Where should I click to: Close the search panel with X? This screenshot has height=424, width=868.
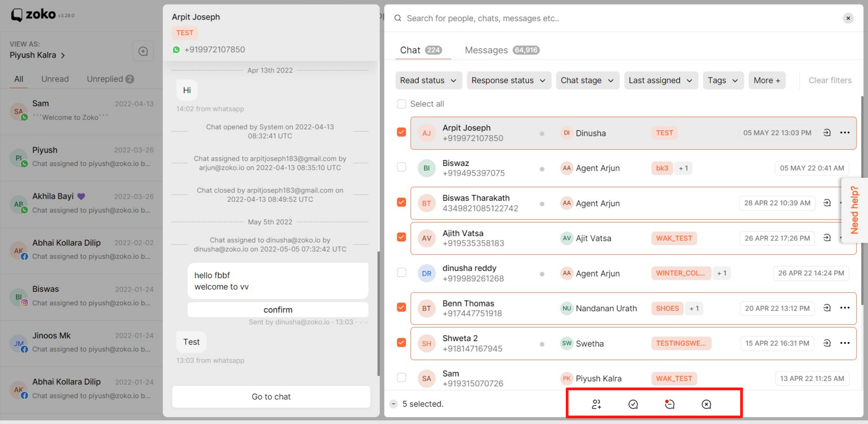click(x=848, y=18)
